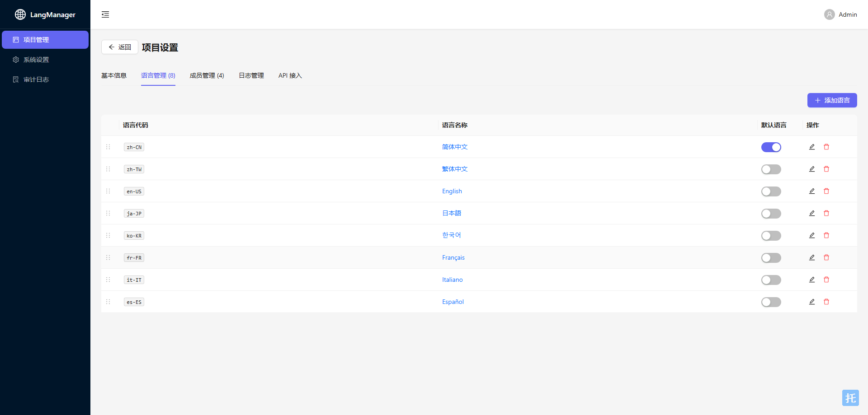Open the 繁体中文 language link
This screenshot has width=868, height=415.
(455, 169)
